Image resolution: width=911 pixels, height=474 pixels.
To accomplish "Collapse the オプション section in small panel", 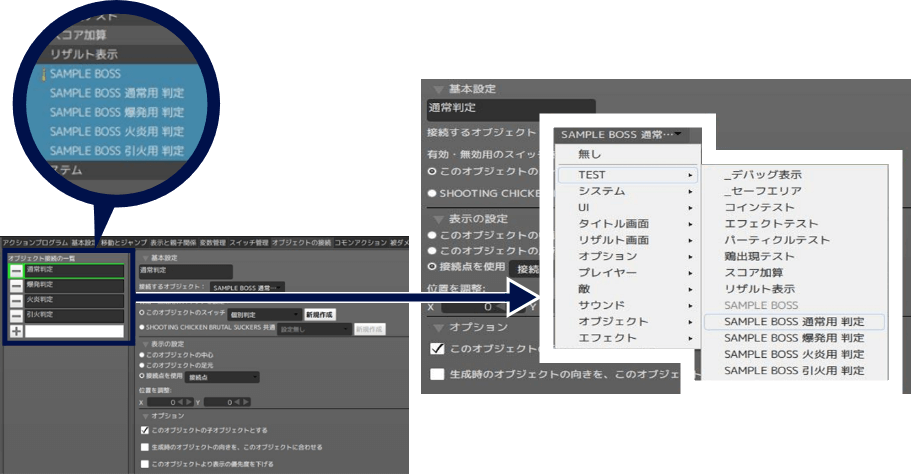I will click(146, 415).
